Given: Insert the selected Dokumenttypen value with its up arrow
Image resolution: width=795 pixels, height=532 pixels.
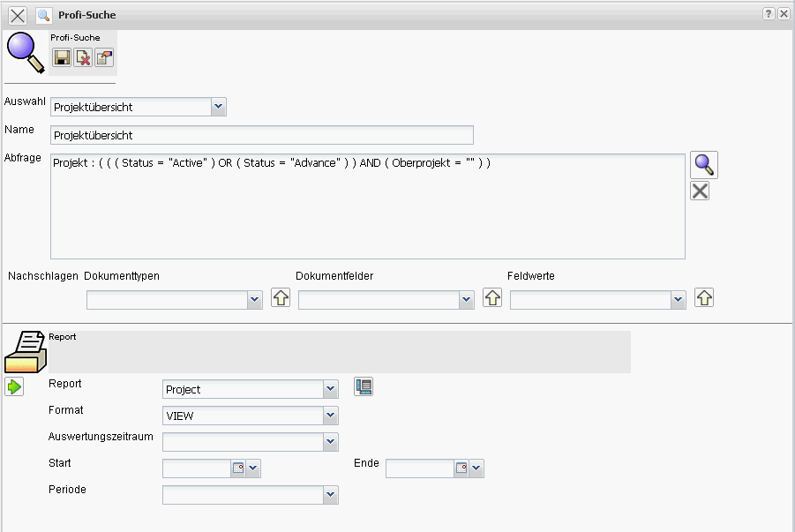Looking at the screenshot, I should coord(280,298).
